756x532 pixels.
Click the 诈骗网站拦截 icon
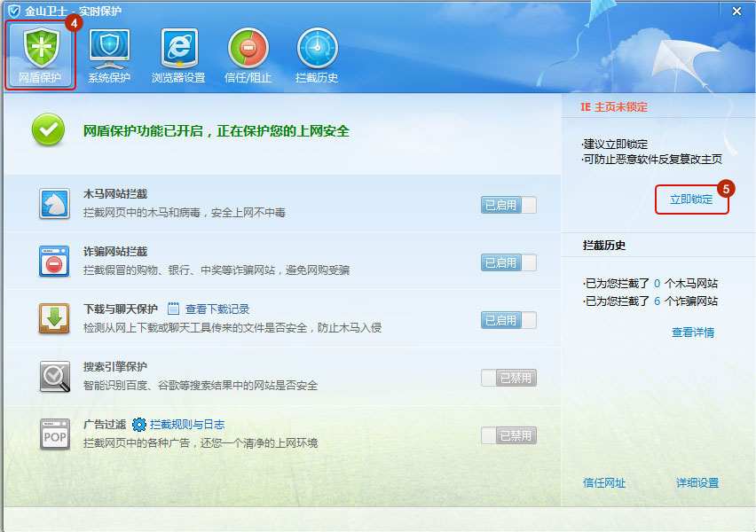click(54, 262)
